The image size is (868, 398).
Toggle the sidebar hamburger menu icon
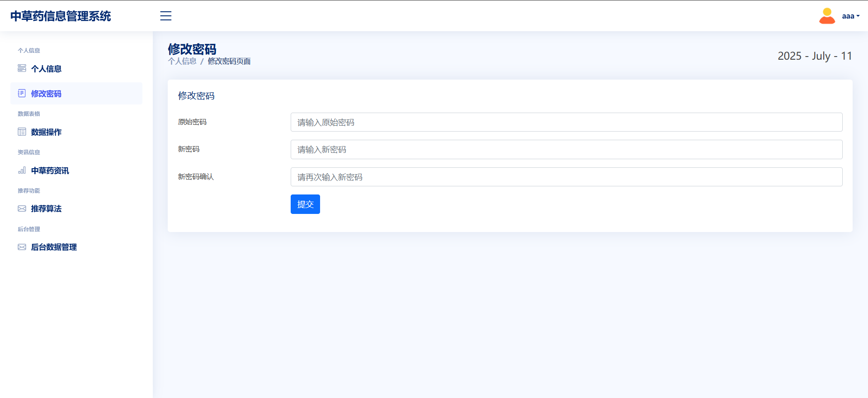coord(166,16)
